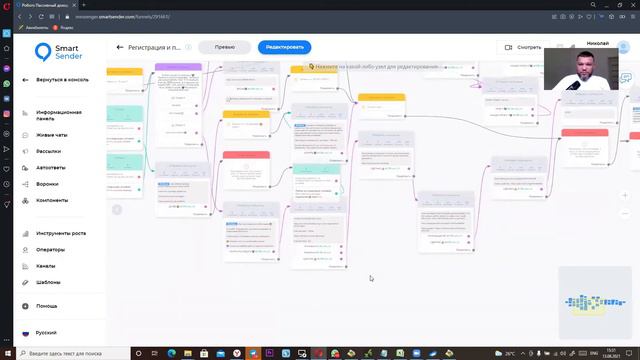Click Шаблоны sidebar icon

click(25, 282)
